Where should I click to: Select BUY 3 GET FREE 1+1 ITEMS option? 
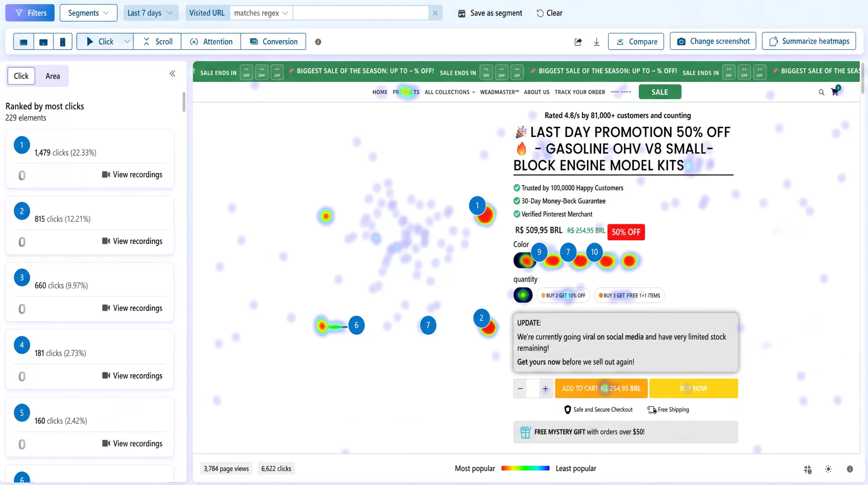click(629, 295)
